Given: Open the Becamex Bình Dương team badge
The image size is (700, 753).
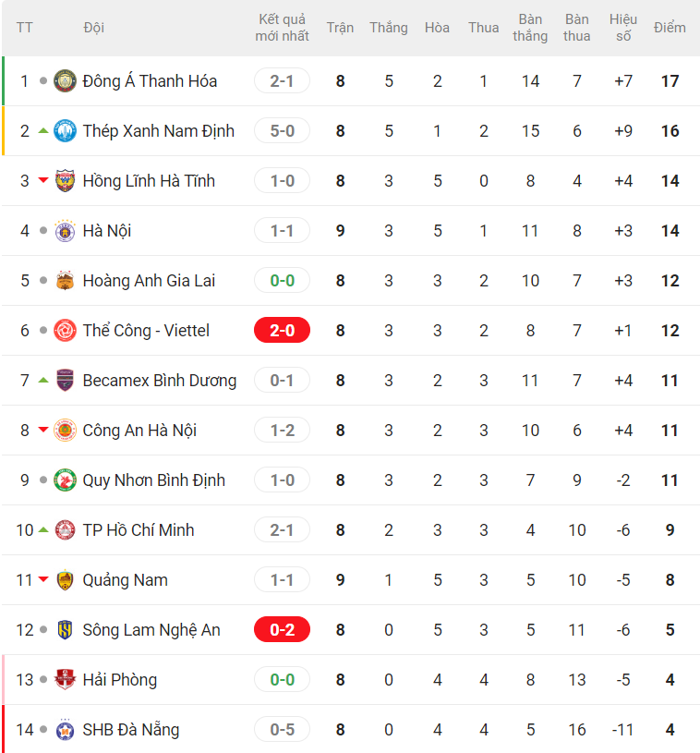Looking at the screenshot, I should coord(65,381).
